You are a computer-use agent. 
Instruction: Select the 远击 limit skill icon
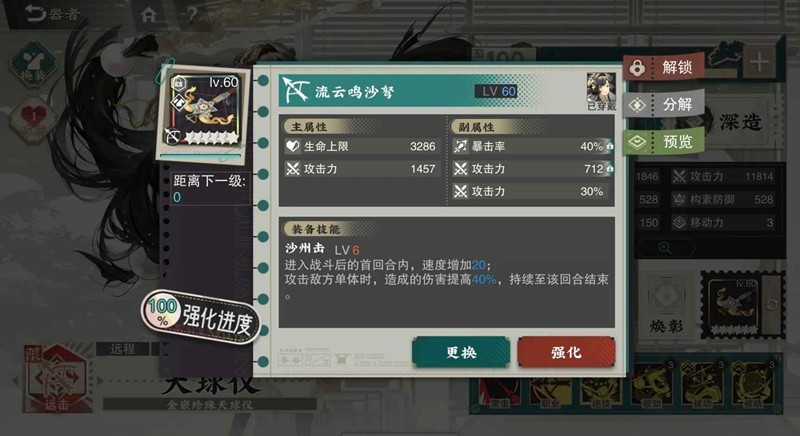click(55, 378)
